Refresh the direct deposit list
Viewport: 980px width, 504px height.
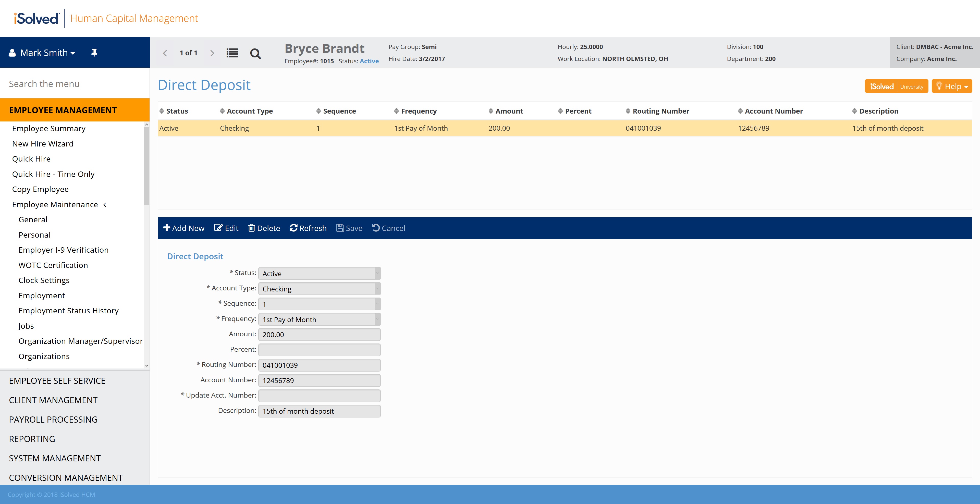(x=308, y=228)
